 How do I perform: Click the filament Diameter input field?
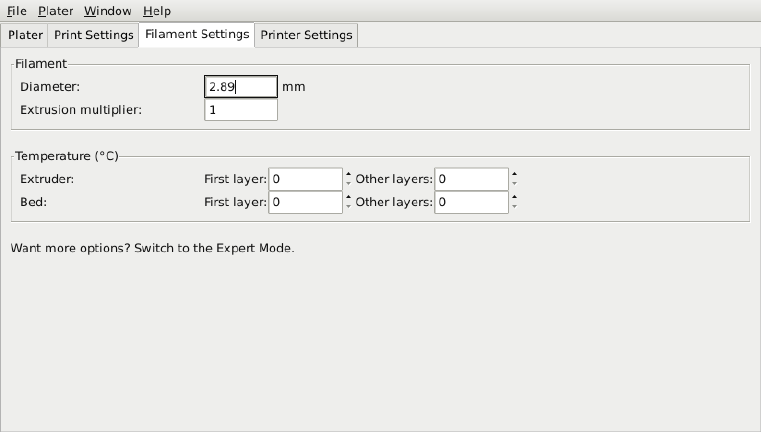[x=240, y=87]
